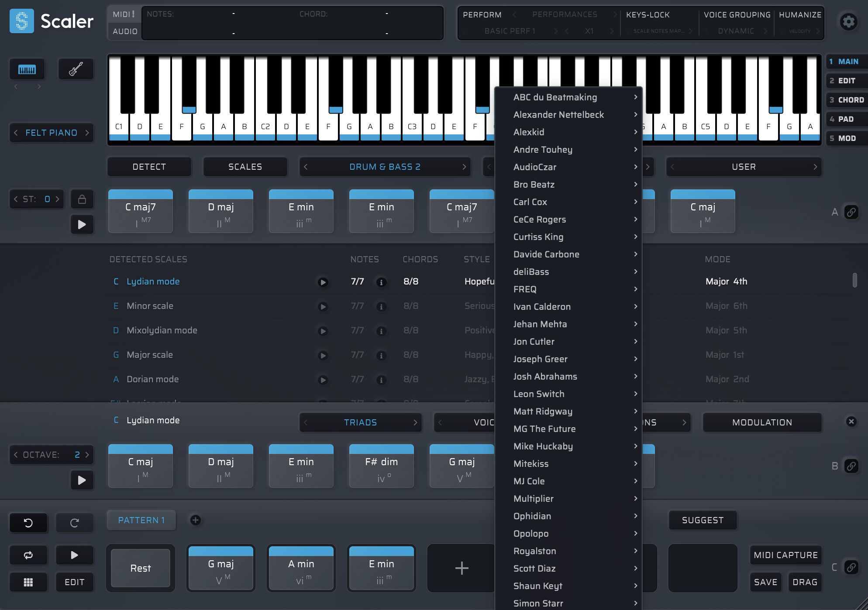Add a new pattern with plus icon
Viewport: 868px width, 610px height.
(x=196, y=520)
